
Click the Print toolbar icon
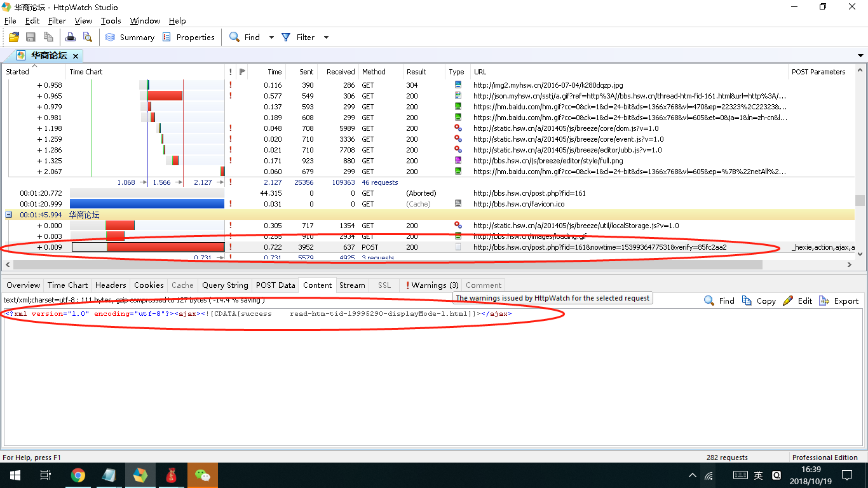pos(71,37)
